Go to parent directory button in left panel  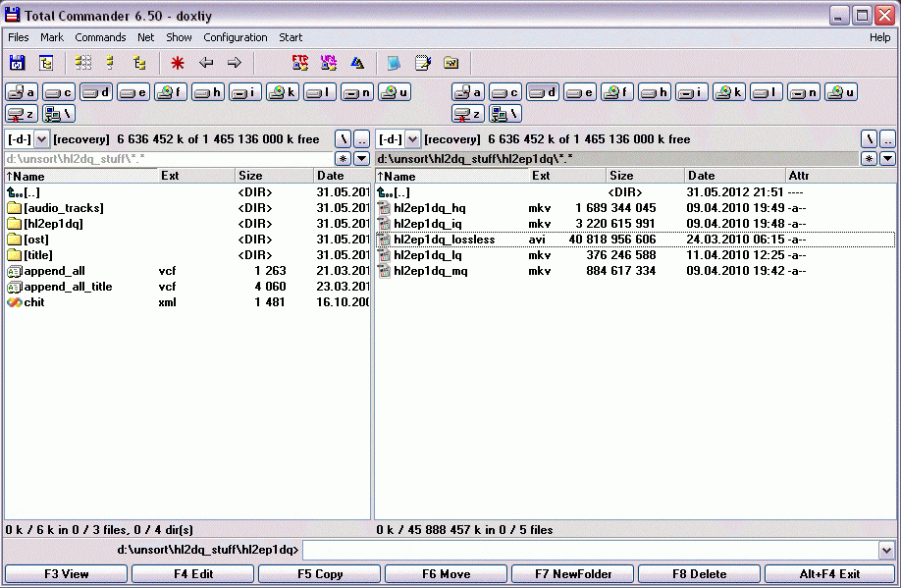[x=361, y=139]
